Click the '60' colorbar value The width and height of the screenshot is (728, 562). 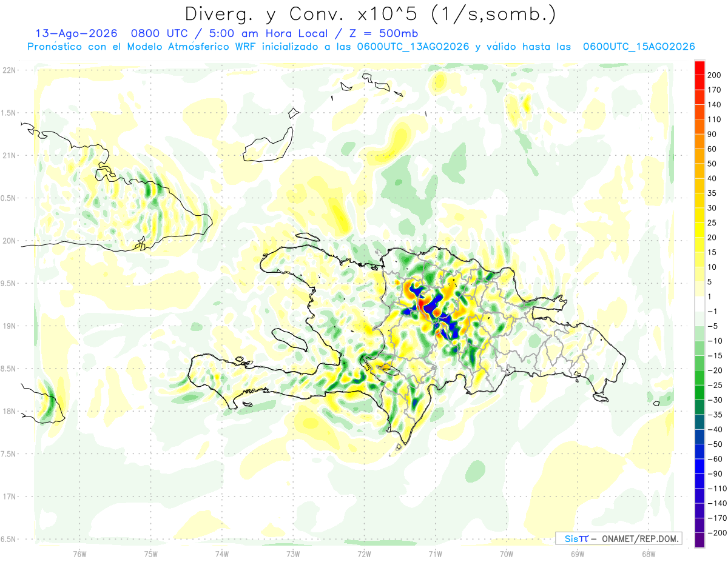(712, 149)
